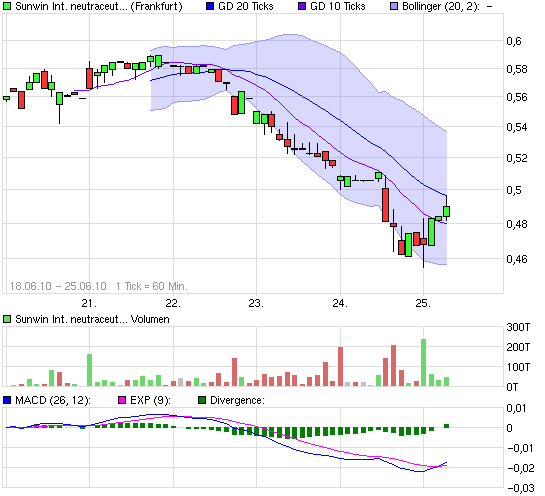Click the dark green Divergence legend swatch
Image resolution: width=545 pixels, height=496 pixels.
[202, 400]
